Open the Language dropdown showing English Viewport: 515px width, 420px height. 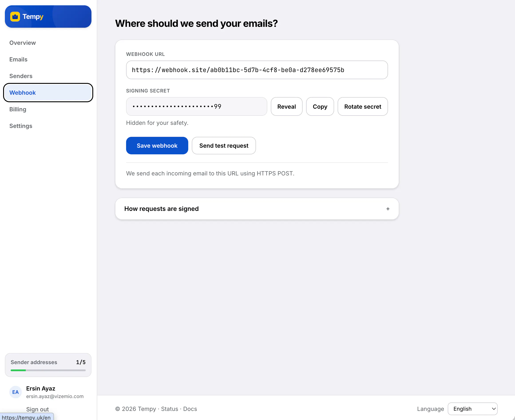pos(473,409)
